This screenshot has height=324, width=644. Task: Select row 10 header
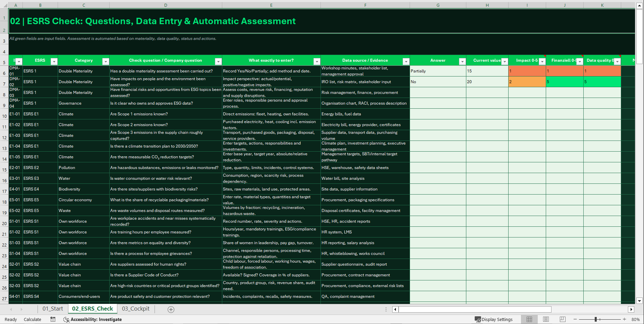tap(4, 114)
